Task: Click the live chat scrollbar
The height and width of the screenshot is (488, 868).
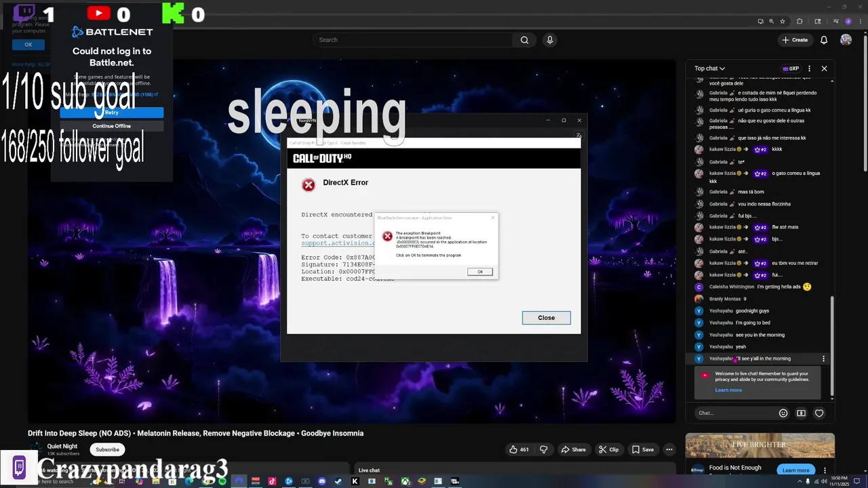Action: coord(832,346)
